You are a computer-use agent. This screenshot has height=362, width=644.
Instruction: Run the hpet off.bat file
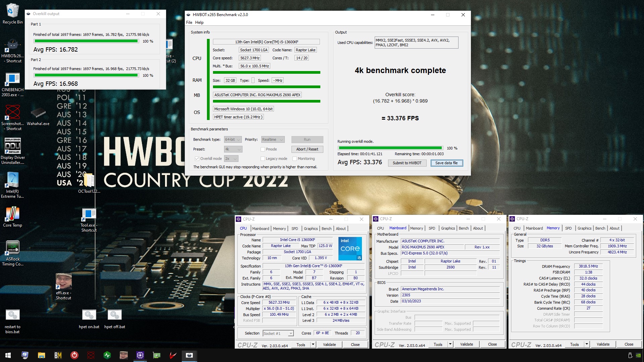pyautogui.click(x=114, y=319)
